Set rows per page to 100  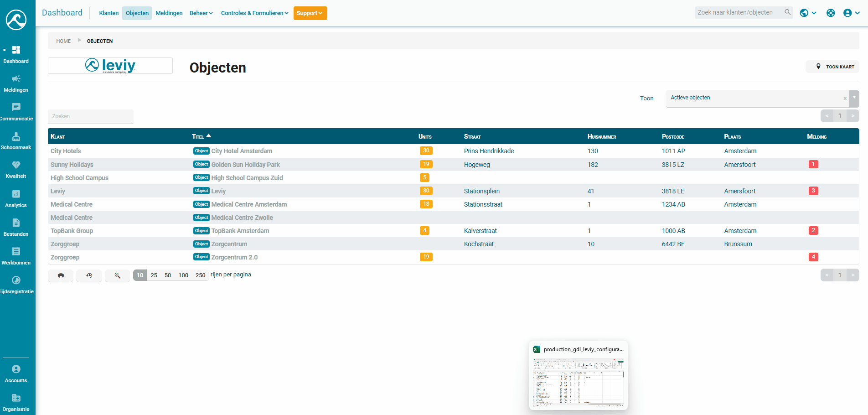click(183, 275)
